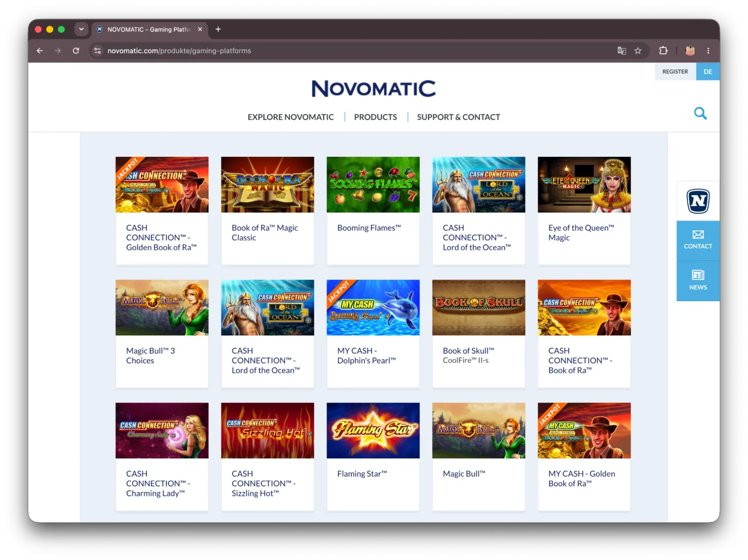The image size is (748, 560).
Task: Click 'MY CASH - Dolphin's Pearl™' title
Action: coord(367,356)
